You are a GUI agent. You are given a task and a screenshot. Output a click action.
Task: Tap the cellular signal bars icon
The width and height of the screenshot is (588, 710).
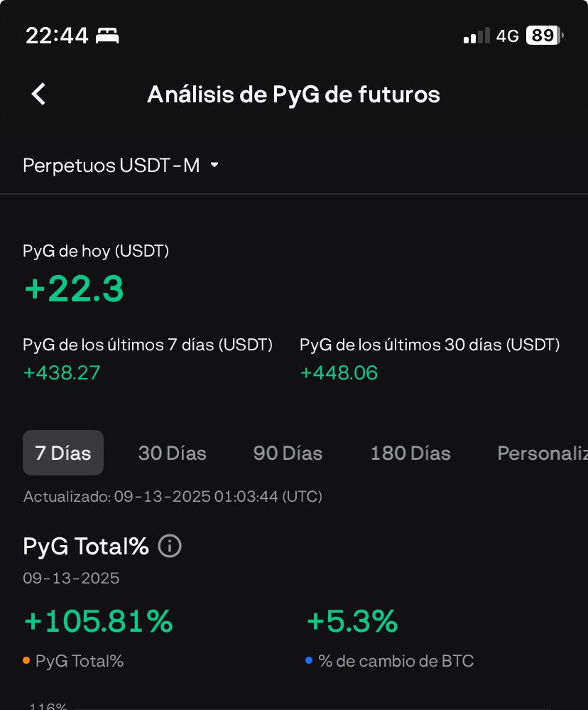pos(477,36)
